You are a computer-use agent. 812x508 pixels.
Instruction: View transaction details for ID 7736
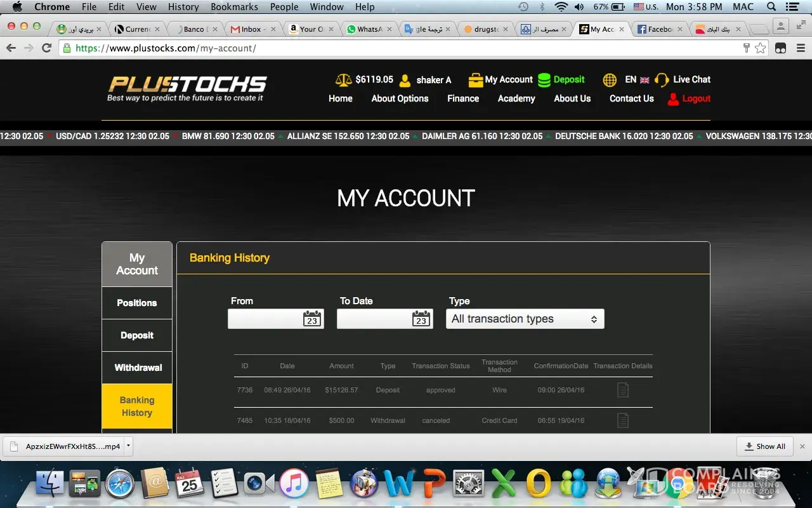[623, 390]
